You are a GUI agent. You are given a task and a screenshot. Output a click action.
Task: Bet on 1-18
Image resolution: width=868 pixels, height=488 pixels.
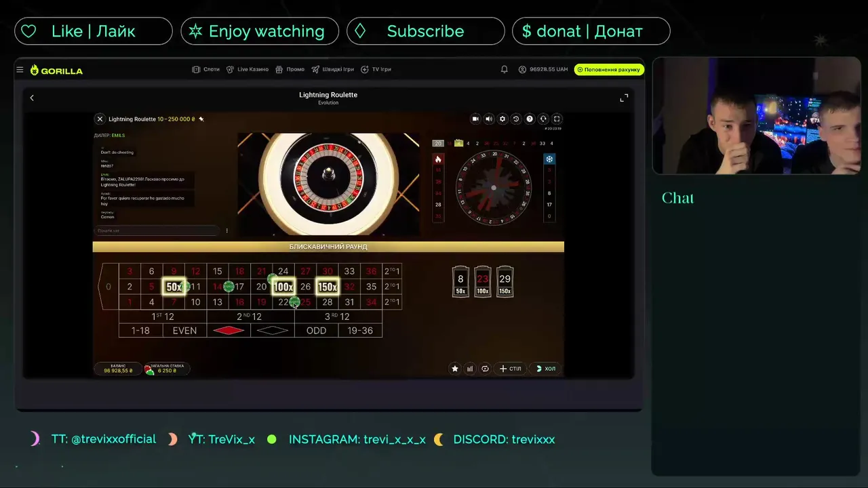140,330
